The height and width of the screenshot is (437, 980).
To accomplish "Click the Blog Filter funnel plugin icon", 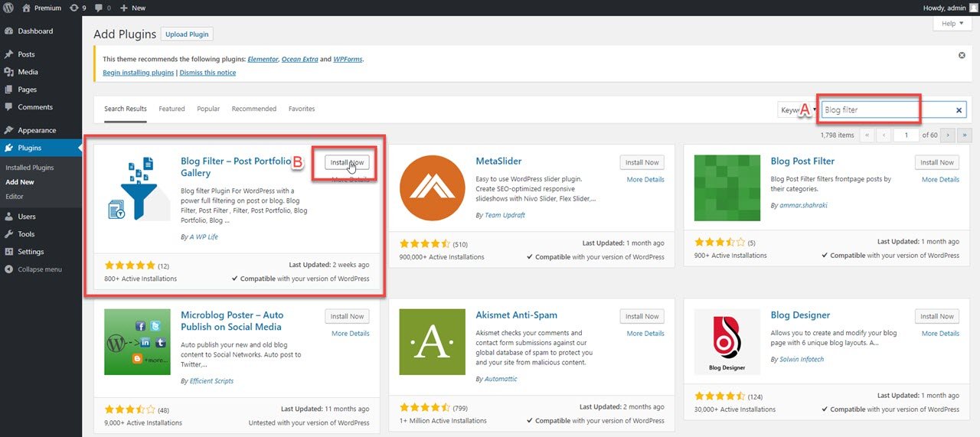I will [x=137, y=188].
